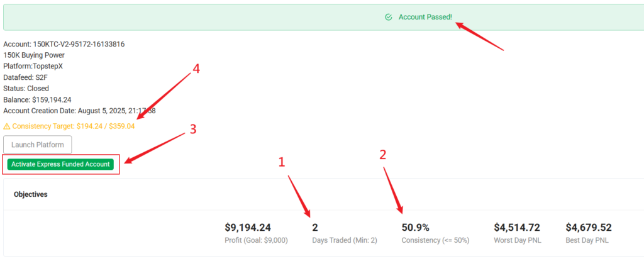Screen dimensions: 644x261
Task: Click the Status: Closed line
Action: coord(26,89)
